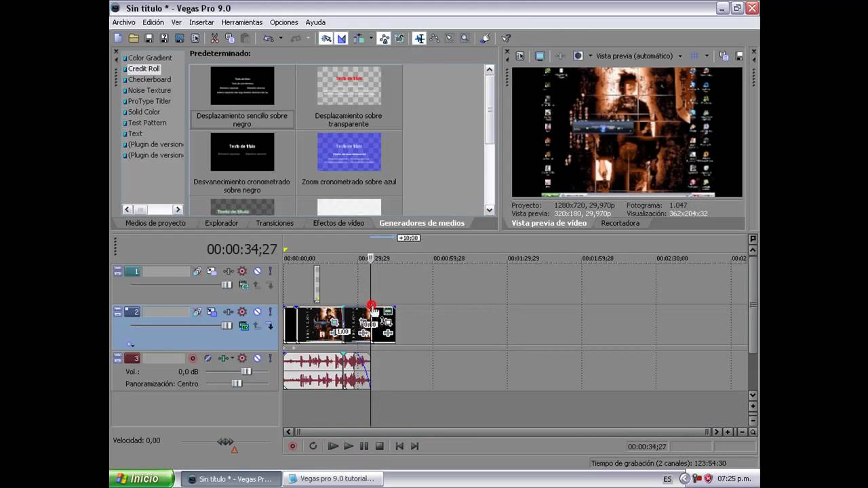This screenshot has width=868, height=488.
Task: Open a file with the folder icon
Action: click(x=134, y=39)
